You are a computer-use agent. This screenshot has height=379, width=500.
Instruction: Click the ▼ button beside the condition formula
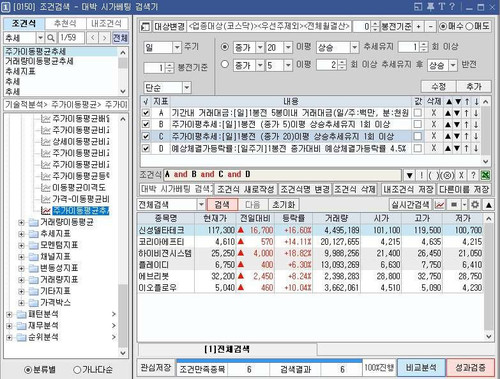point(409,175)
